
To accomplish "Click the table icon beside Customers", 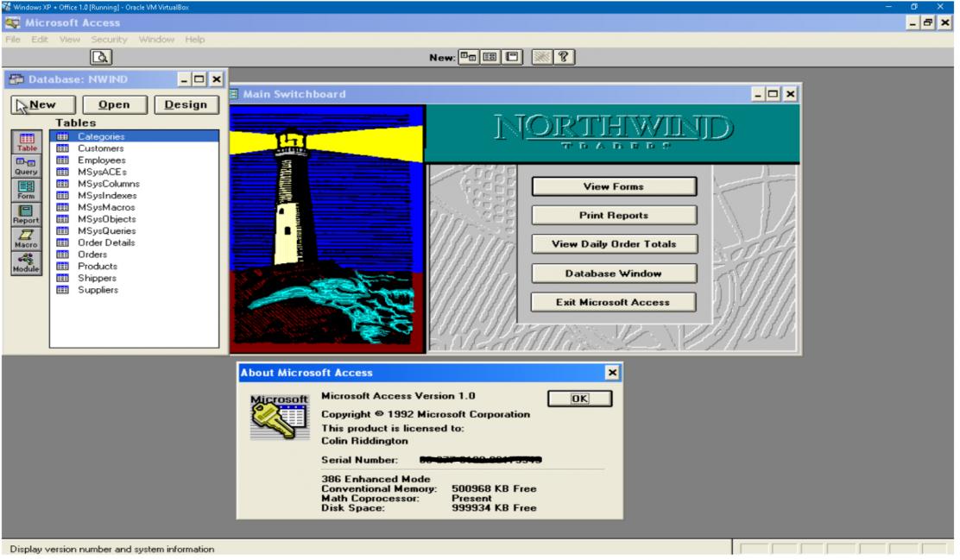I will pos(62,148).
